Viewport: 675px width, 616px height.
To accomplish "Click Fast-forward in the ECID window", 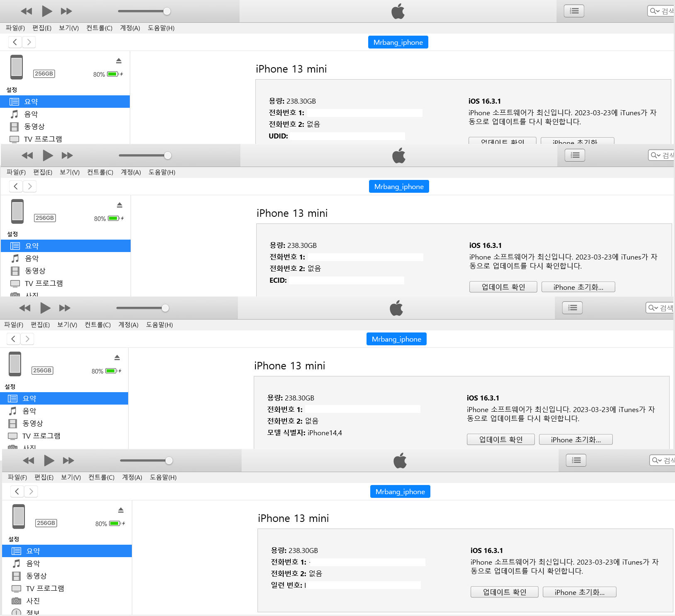I will (67, 155).
